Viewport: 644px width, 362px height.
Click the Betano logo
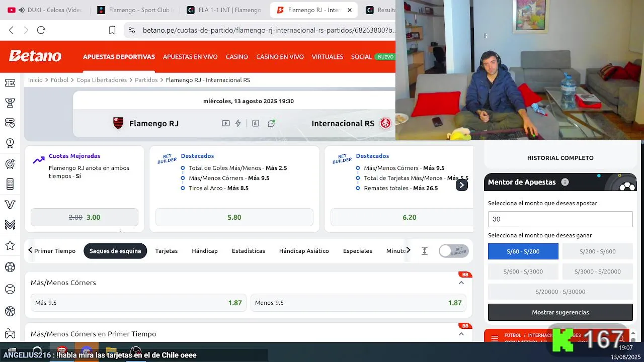35,56
